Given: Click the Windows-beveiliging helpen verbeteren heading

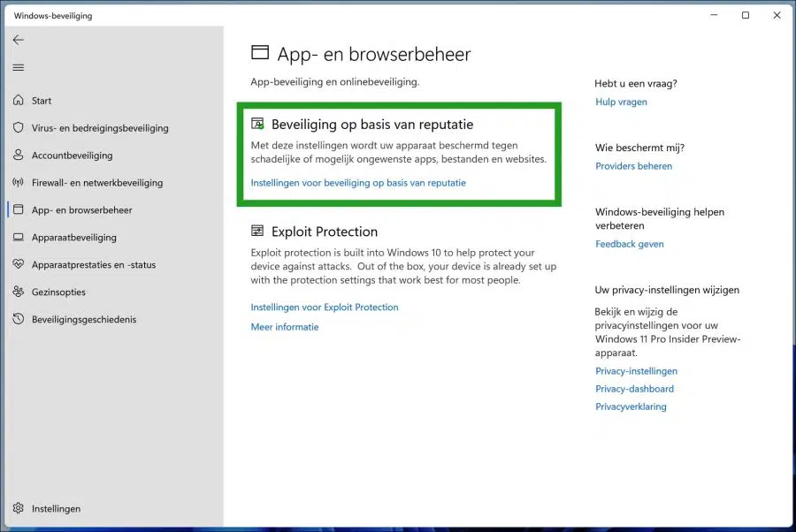Looking at the screenshot, I should pos(660,218).
